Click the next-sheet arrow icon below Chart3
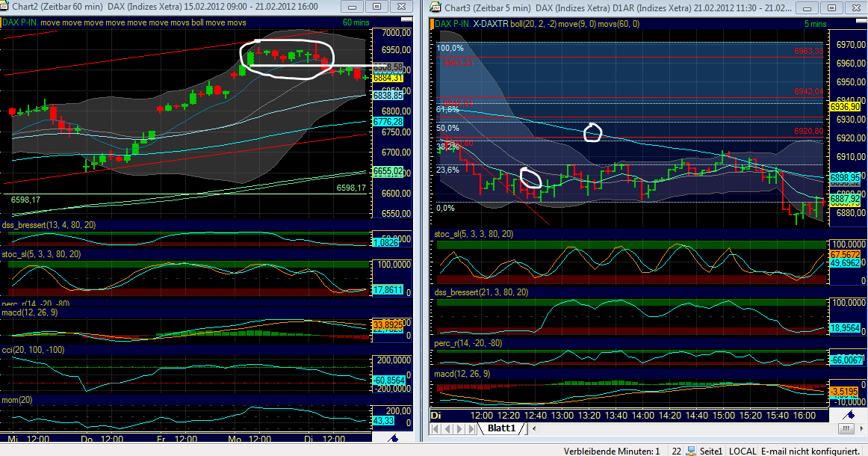Screen dimensions: 868x456 [x=459, y=428]
